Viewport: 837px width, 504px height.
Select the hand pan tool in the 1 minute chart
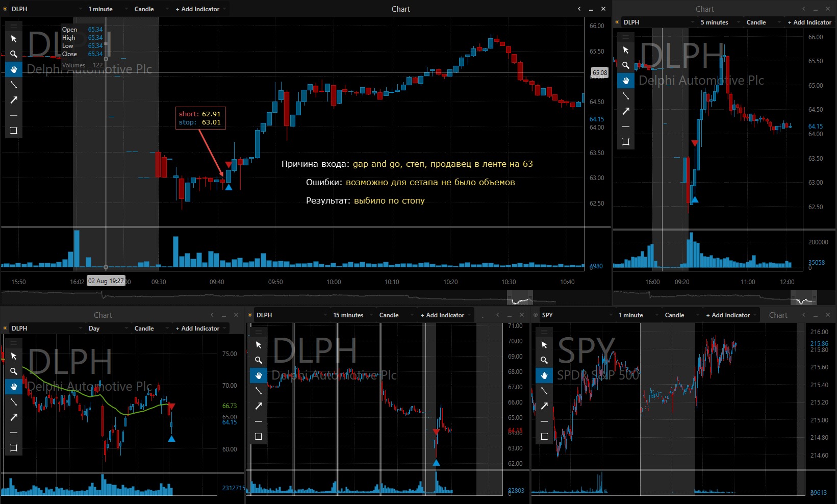14,69
